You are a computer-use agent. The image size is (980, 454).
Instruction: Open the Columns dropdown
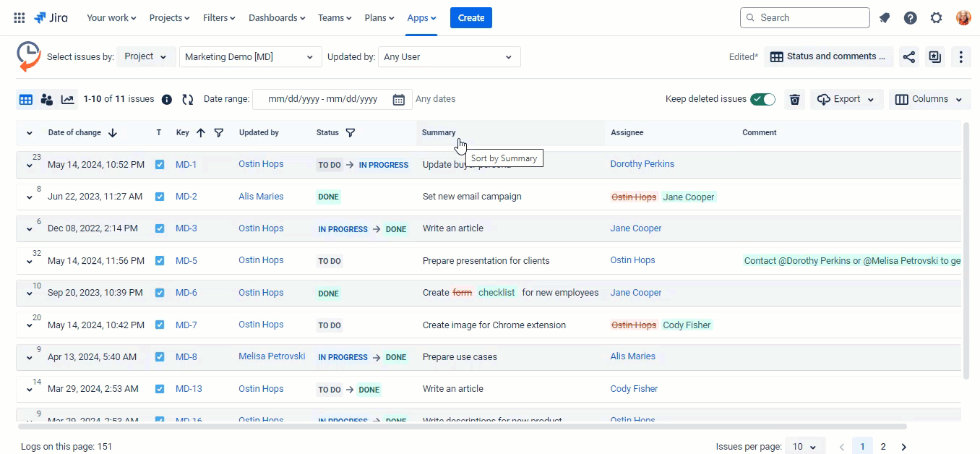coord(929,100)
